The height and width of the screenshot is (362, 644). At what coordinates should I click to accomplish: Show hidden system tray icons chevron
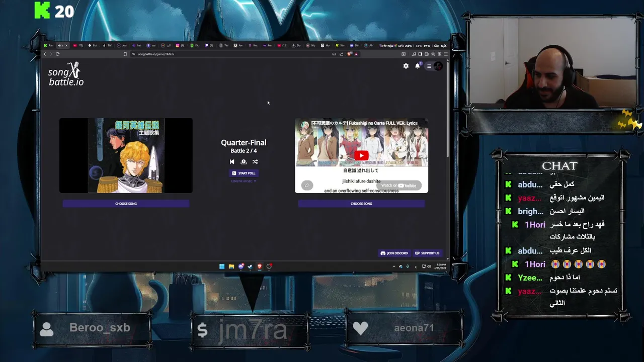394,266
